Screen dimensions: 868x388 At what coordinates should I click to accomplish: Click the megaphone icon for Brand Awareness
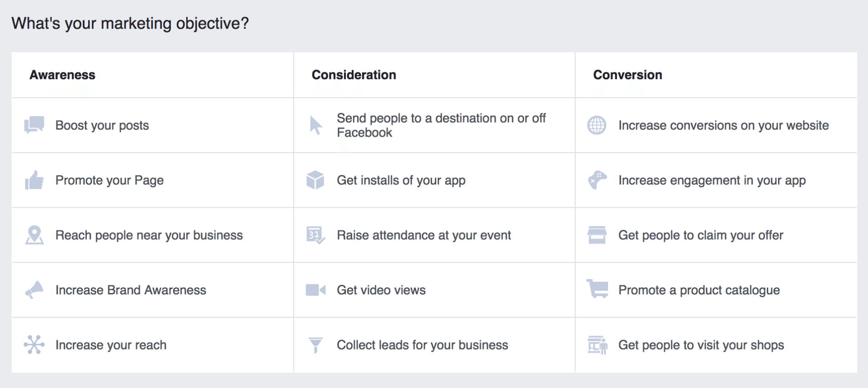pyautogui.click(x=34, y=290)
